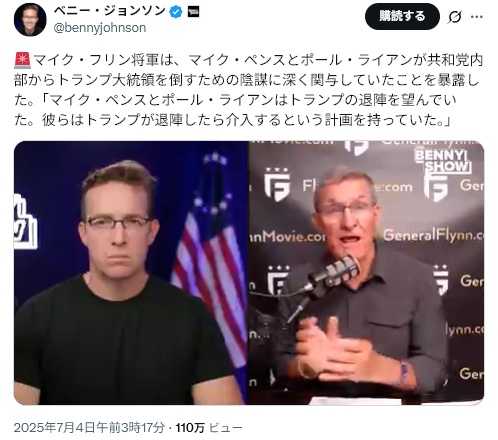Open the @bennyjohnson handle link

pyautogui.click(x=100, y=28)
